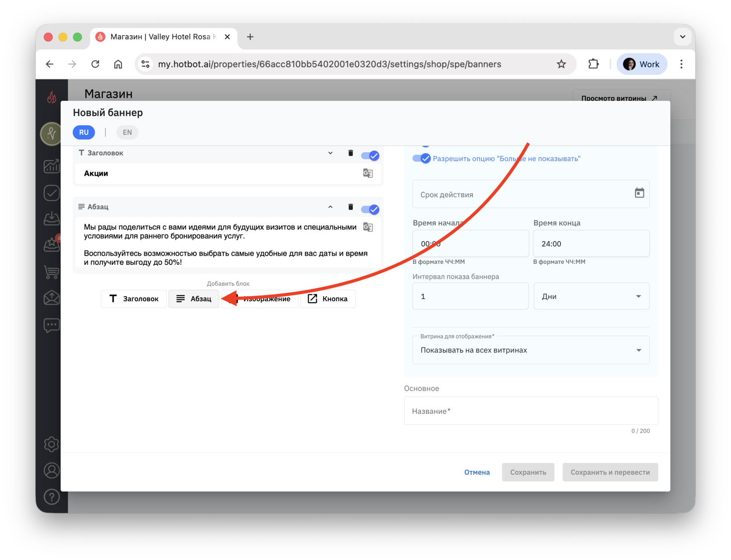This screenshot has height=560, width=731.
Task: Open the user profile icon in sidebar
Action: pos(52,470)
